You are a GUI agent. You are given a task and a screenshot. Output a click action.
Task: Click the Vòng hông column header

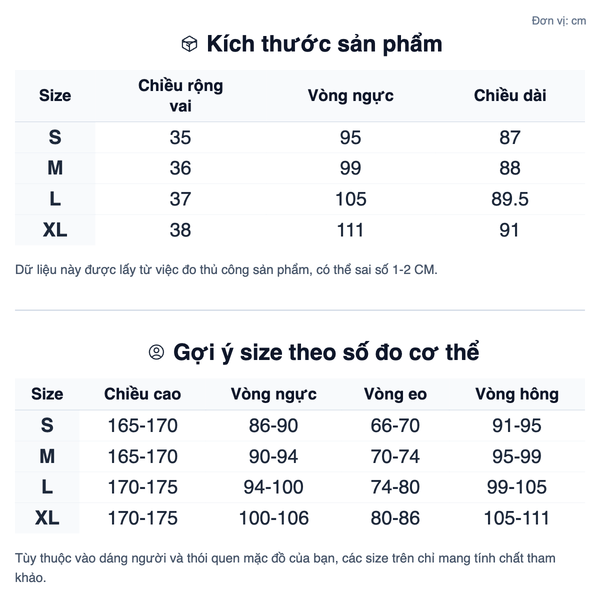click(517, 394)
